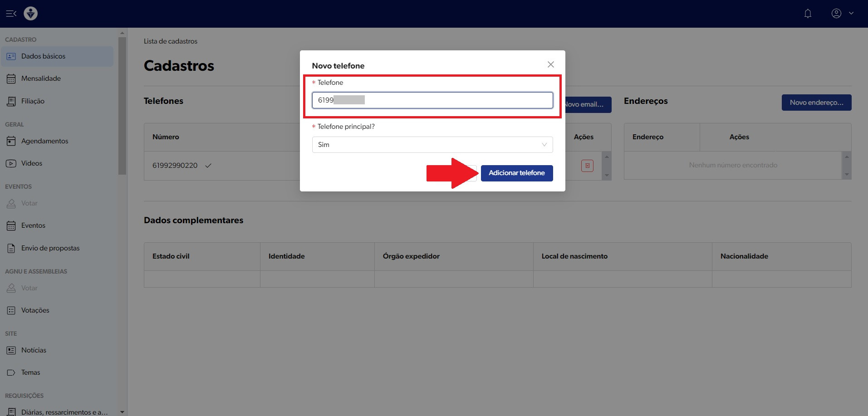The width and height of the screenshot is (868, 416).
Task: Click the Filiação document icon
Action: pyautogui.click(x=11, y=101)
